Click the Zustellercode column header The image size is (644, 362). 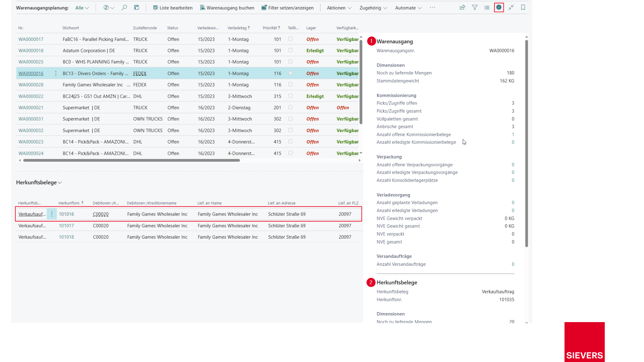pyautogui.click(x=145, y=28)
